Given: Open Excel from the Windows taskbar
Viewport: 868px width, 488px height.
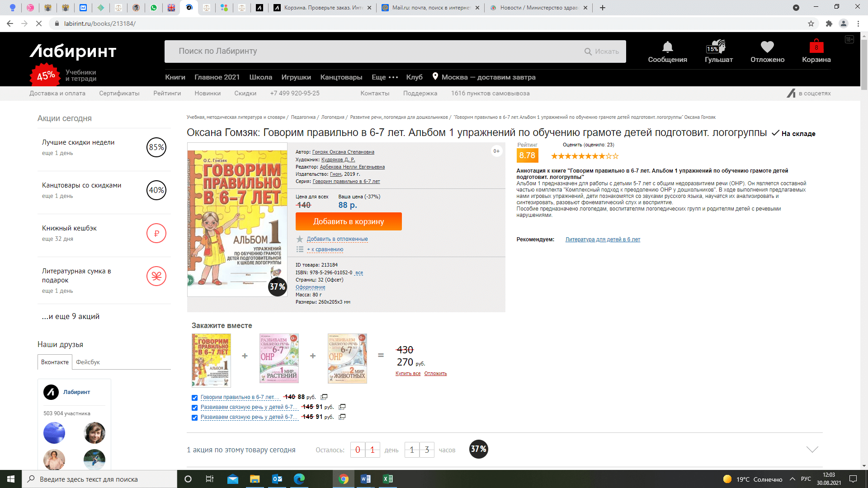Looking at the screenshot, I should coord(387,479).
